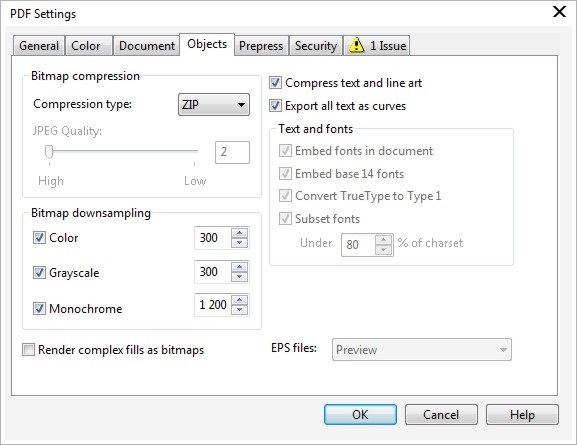Open the Compression type ZIP dropdown
This screenshot has height=445, width=577.
point(214,105)
